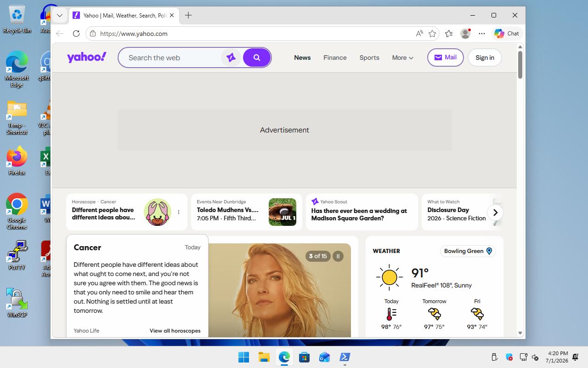588x368 pixels.
Task: Open Microsoft Store from the taskbar
Action: click(x=304, y=357)
